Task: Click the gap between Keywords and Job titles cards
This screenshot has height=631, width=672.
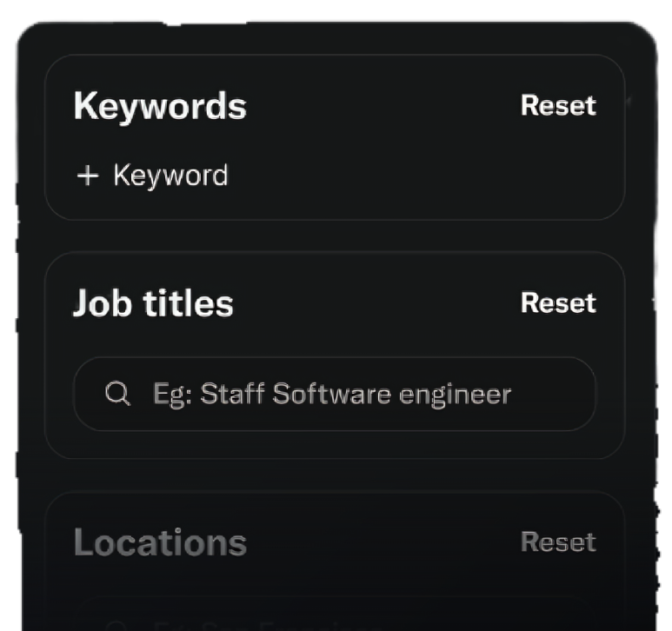Action: click(334, 236)
